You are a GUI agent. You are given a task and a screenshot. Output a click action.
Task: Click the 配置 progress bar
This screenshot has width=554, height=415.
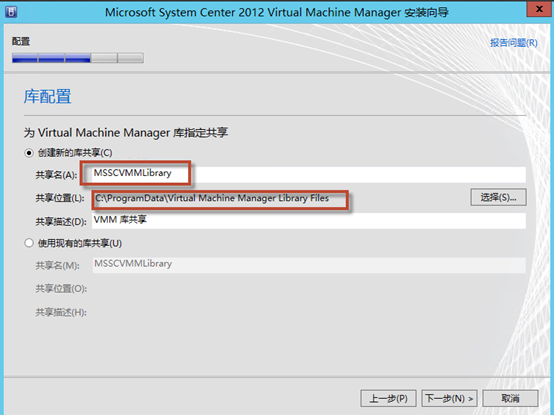point(78,58)
